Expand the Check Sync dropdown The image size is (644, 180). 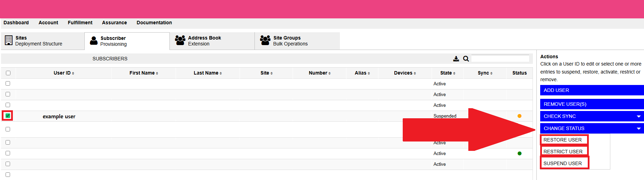592,116
